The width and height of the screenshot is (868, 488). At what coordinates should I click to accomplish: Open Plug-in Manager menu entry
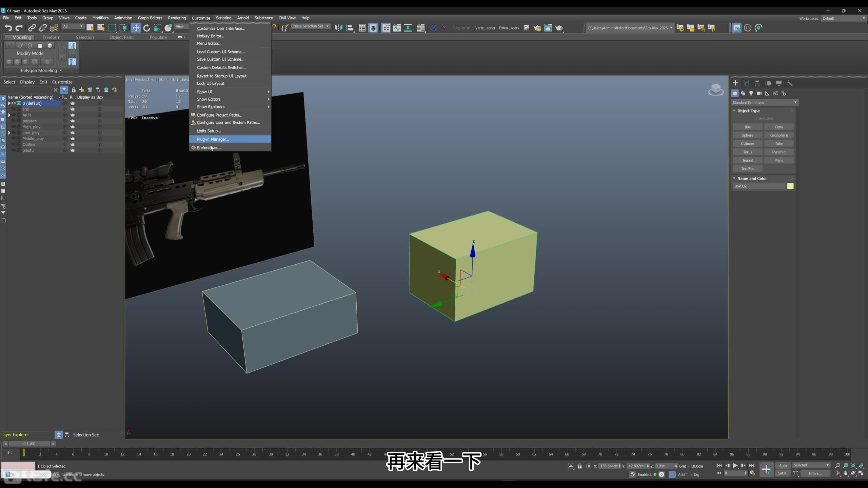pos(230,139)
